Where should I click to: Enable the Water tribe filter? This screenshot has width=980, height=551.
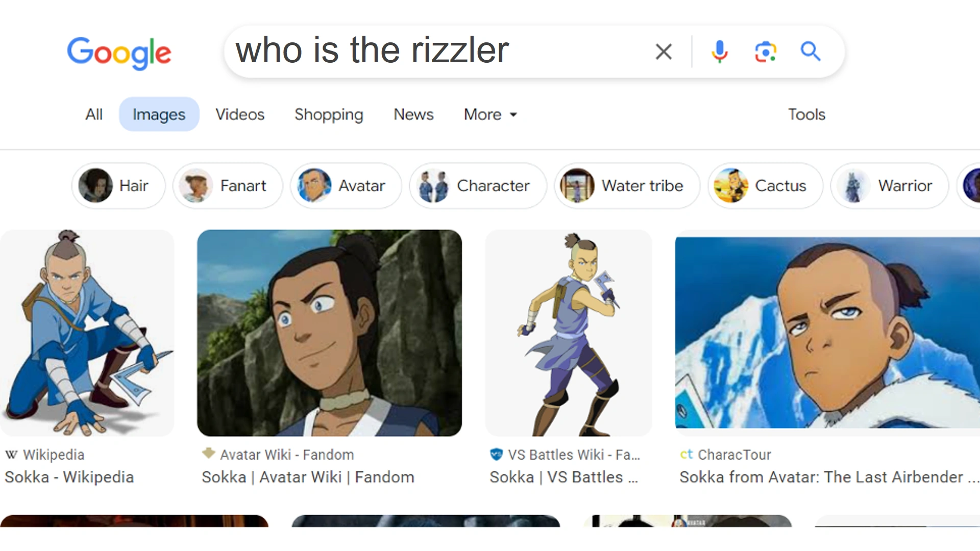(626, 185)
